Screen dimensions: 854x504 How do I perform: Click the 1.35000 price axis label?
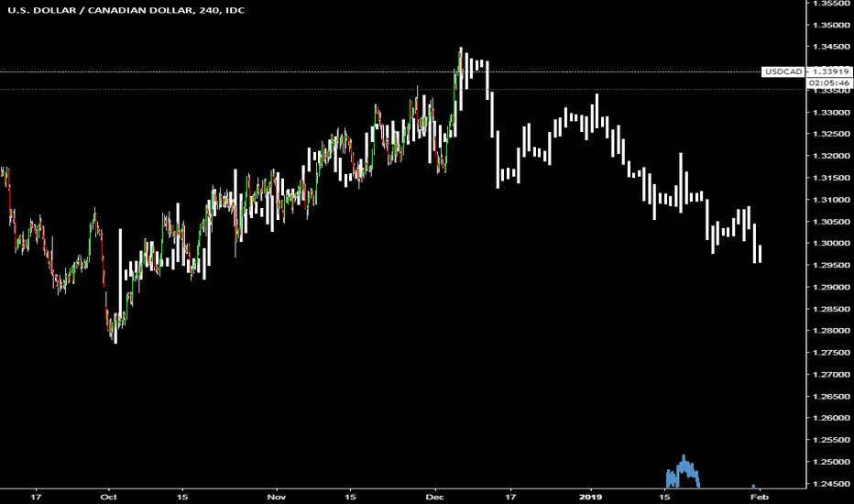[x=831, y=25]
